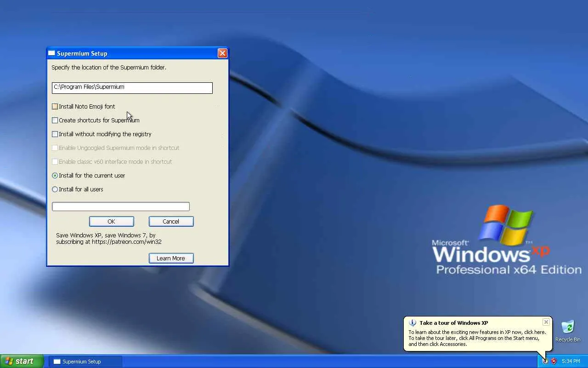This screenshot has height=368, width=588.
Task: Click 'Take a tour of Windows XP' title
Action: (x=454, y=323)
